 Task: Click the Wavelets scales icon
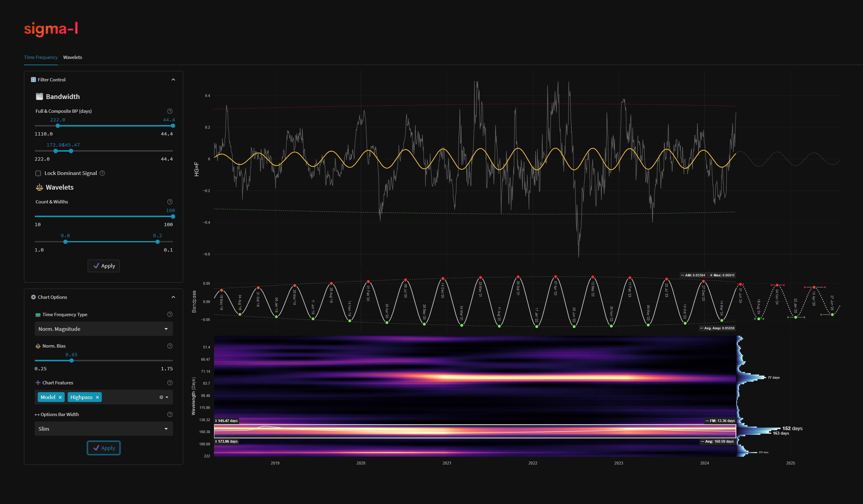[x=40, y=187]
